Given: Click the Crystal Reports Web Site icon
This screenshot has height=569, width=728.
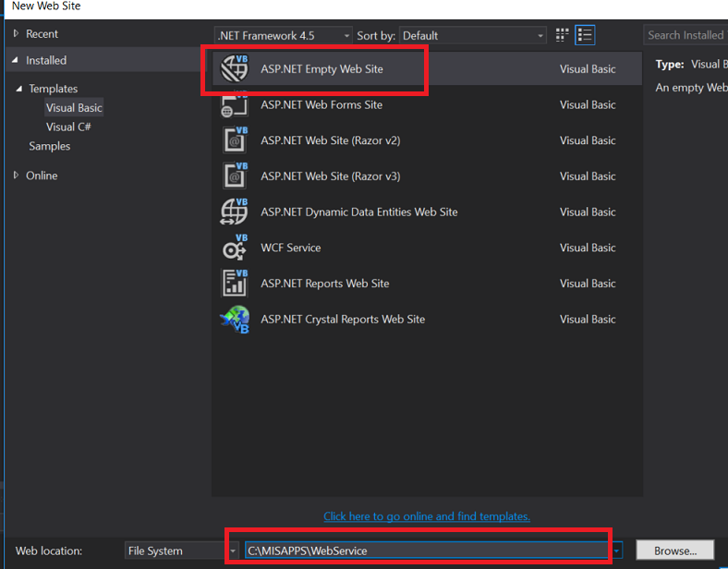Looking at the screenshot, I should (x=235, y=320).
